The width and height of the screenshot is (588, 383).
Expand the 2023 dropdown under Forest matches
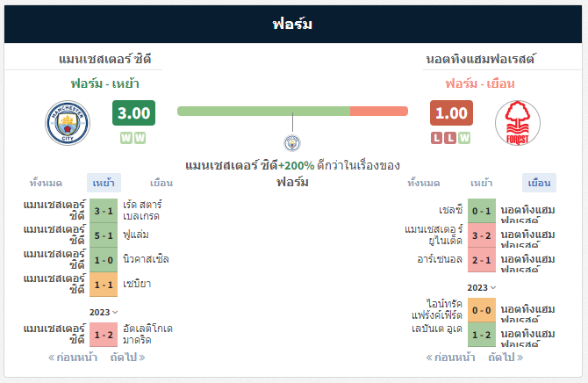482,287
